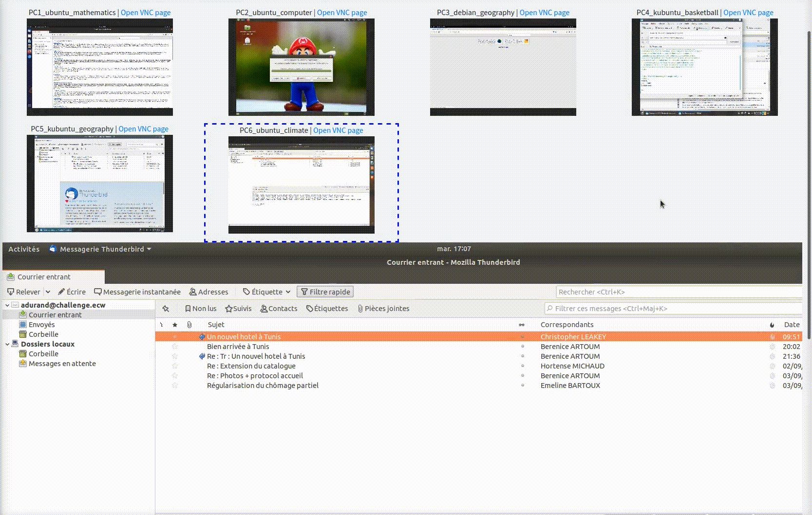The height and width of the screenshot is (515, 812).
Task: Star the Bien arrivée à Tunis message
Action: pyautogui.click(x=175, y=347)
